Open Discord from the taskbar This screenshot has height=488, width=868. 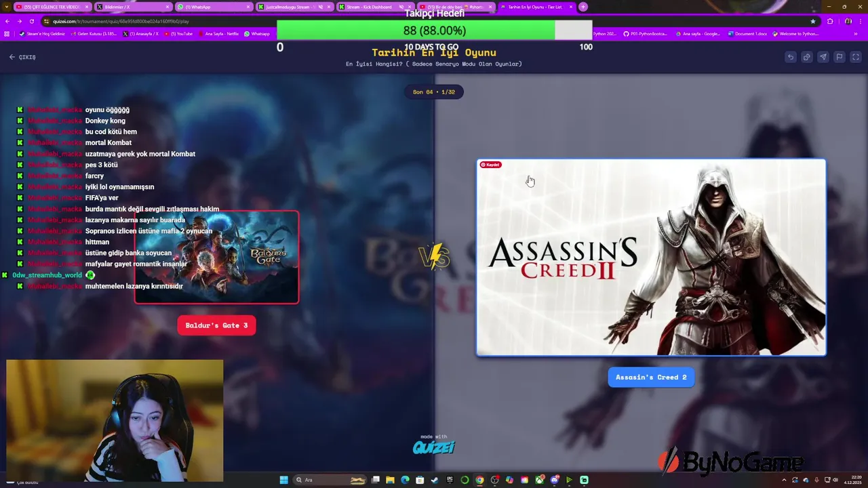[554, 480]
